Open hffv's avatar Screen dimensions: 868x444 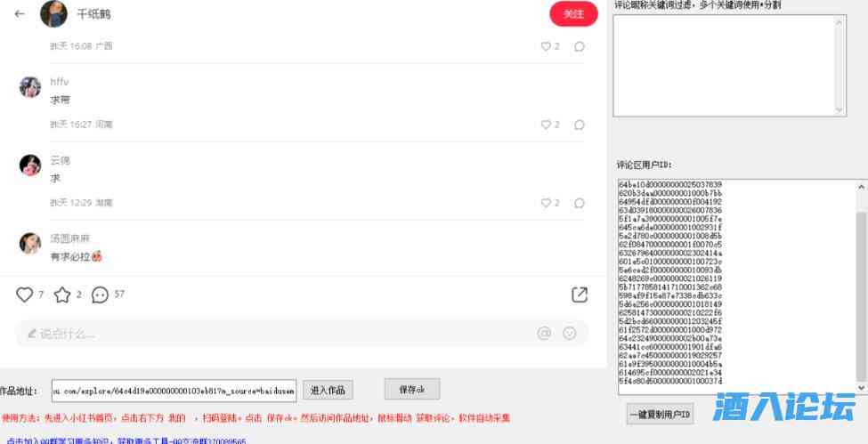(30, 87)
